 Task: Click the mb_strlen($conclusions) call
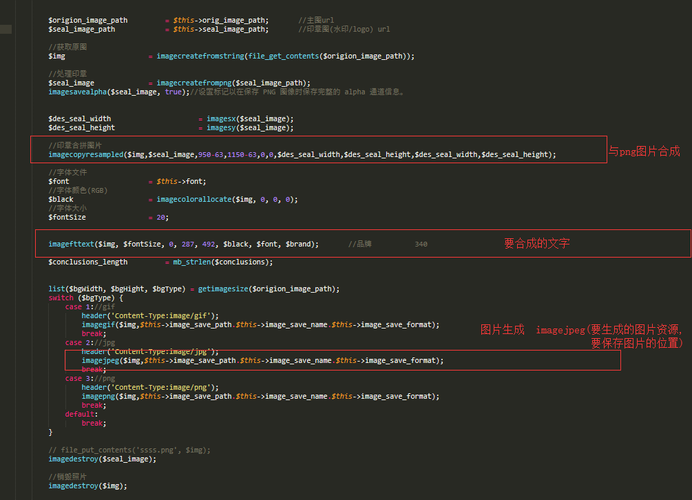coord(223,262)
